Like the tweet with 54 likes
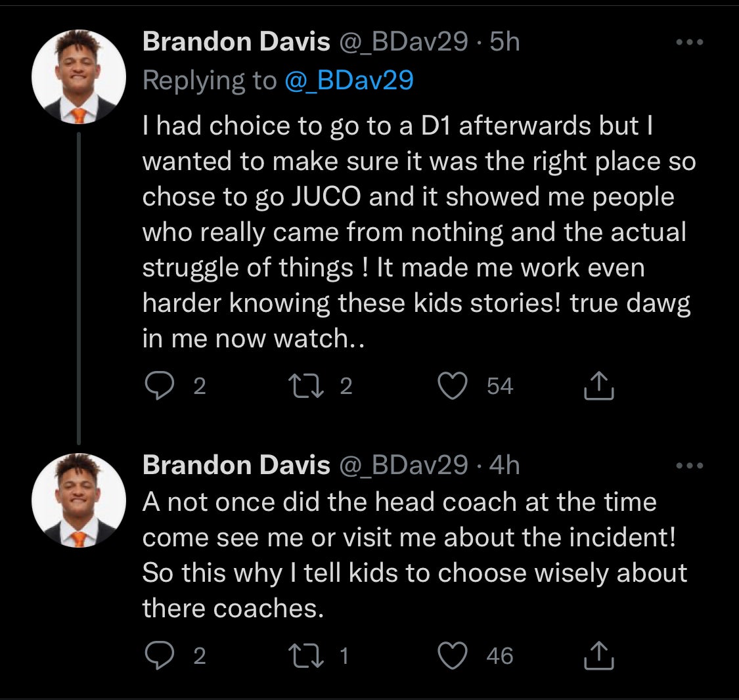Screen dimensions: 739x700 (452, 385)
